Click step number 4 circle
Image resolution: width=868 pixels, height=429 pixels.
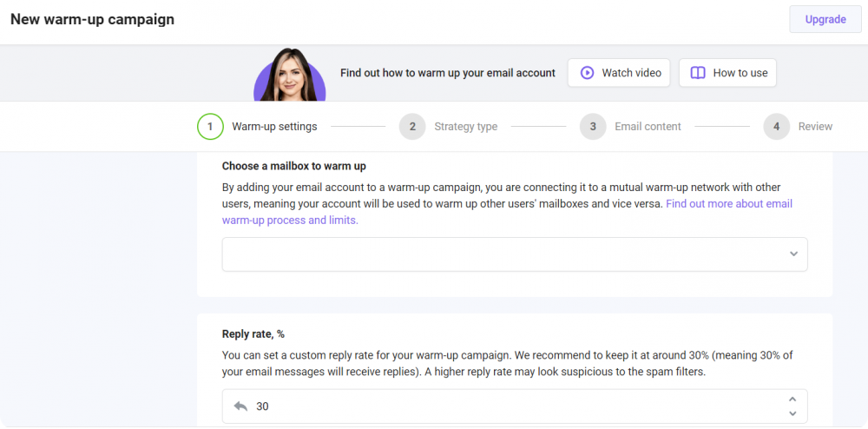(x=777, y=127)
